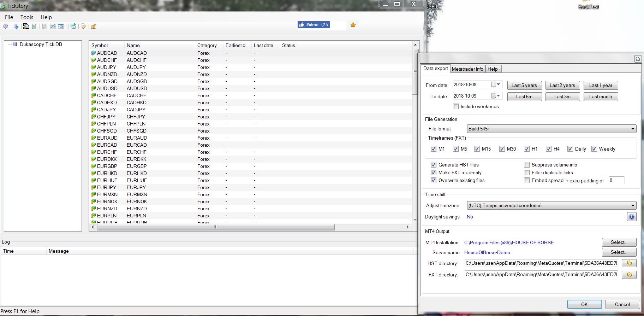Image resolution: width=644 pixels, height=316 pixels.
Task: Click Select button for MT4 Installation
Action: pyautogui.click(x=619, y=242)
